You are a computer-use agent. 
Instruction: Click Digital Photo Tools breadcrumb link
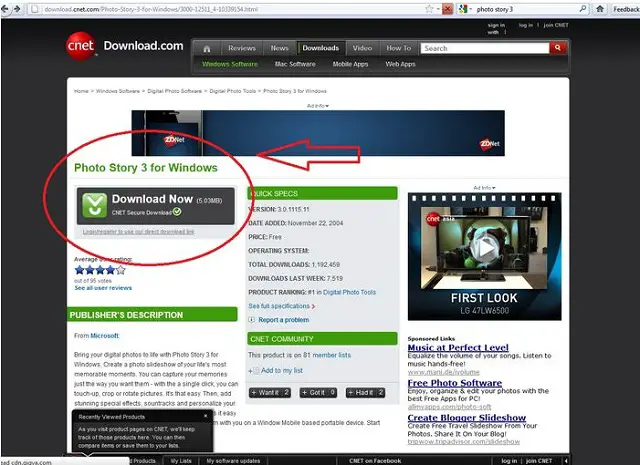[233, 91]
